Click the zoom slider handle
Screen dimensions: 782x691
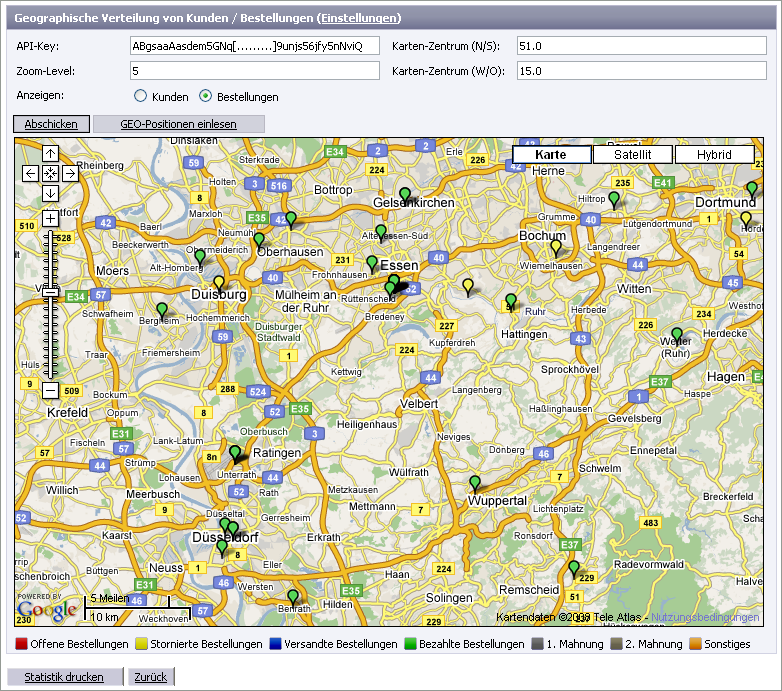(50, 293)
